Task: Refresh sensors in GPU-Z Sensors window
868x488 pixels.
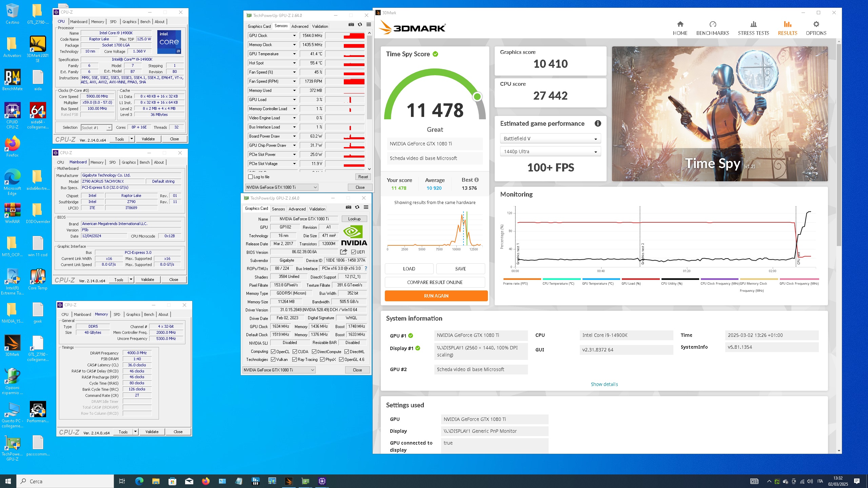Action: point(360,25)
